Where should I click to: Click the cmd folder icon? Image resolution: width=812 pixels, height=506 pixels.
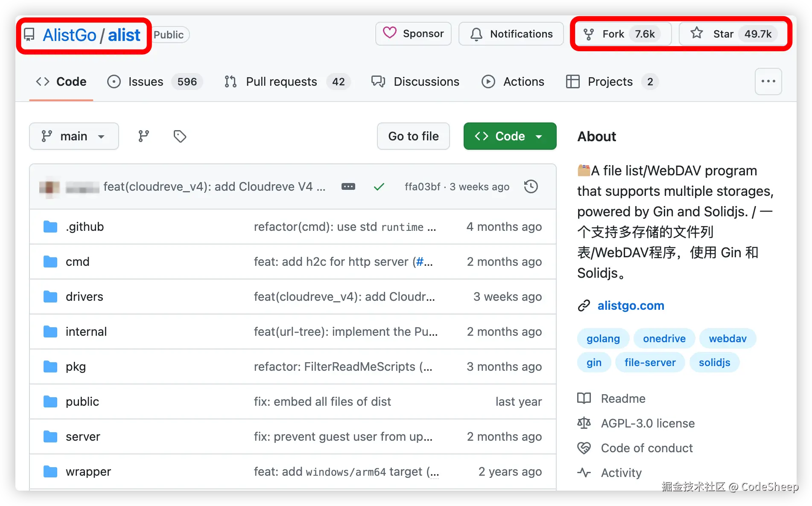pyautogui.click(x=50, y=262)
